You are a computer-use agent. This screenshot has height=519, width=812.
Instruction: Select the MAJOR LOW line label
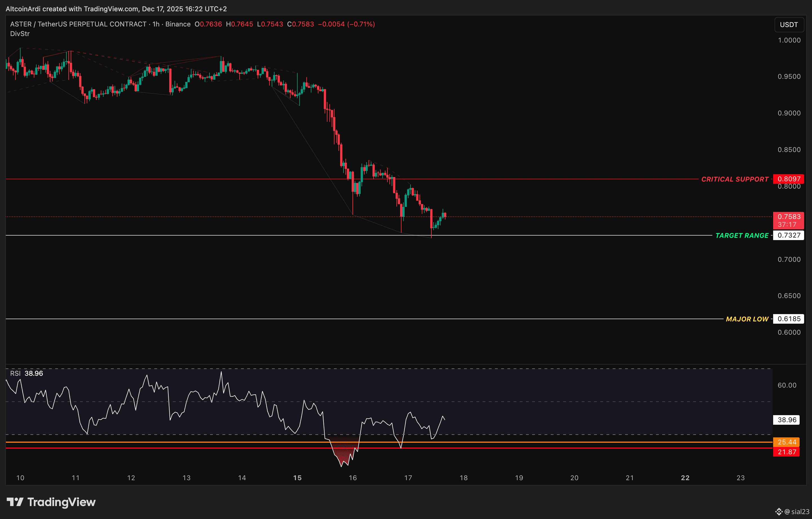pos(747,319)
